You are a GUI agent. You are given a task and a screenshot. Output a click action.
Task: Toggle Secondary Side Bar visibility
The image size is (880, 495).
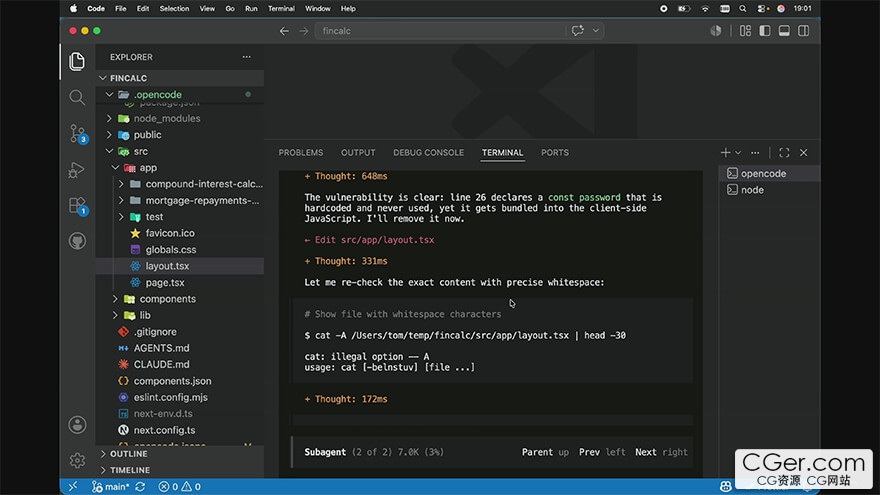point(804,31)
